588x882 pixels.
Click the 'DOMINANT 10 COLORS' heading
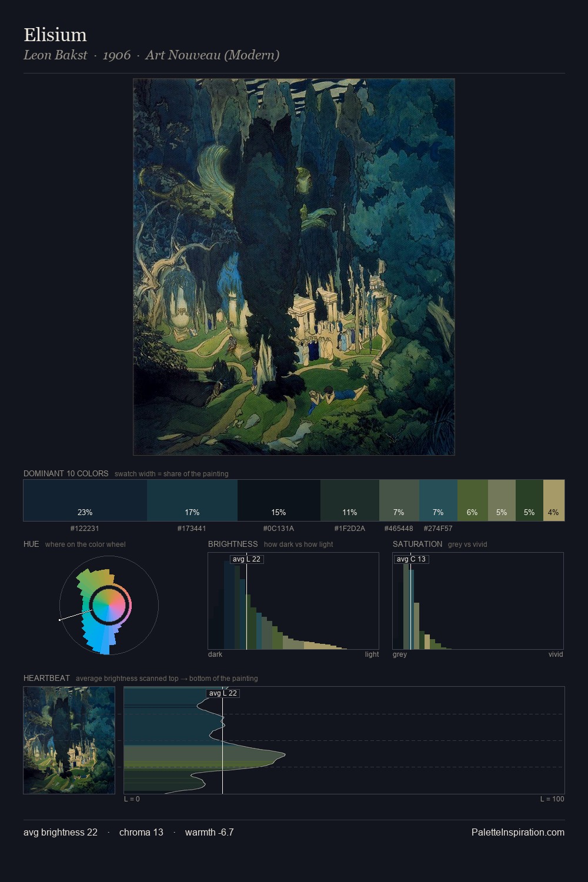pyautogui.click(x=66, y=473)
